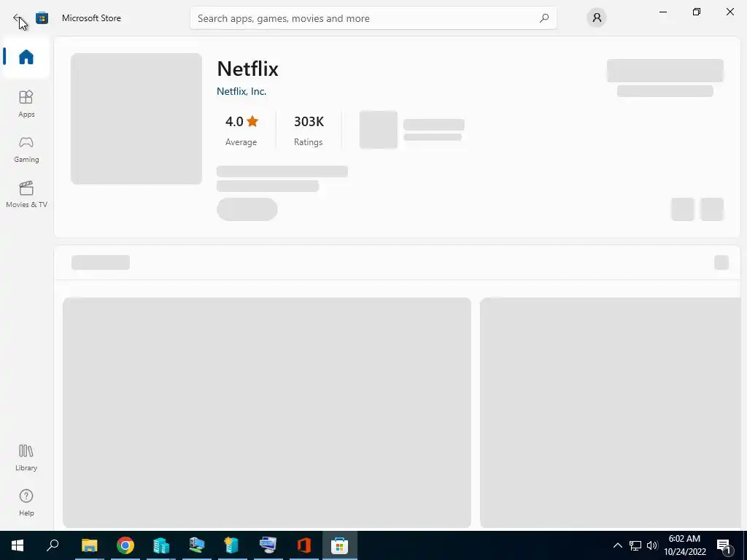Open taskbar search magnifier

coord(53,545)
